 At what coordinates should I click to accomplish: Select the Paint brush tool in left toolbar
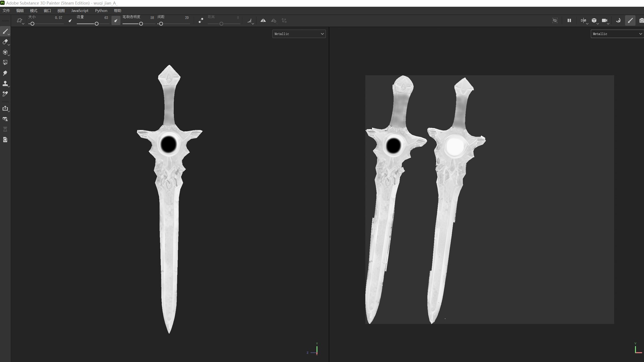[5, 32]
